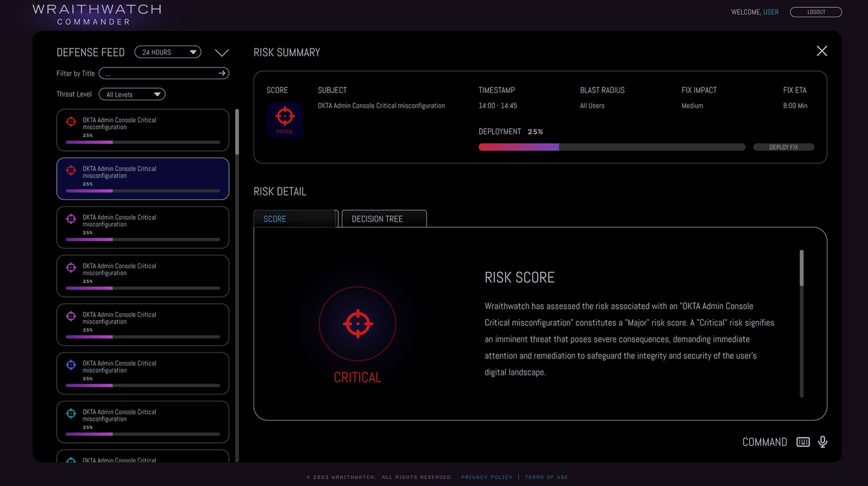Close the Risk Summary panel
This screenshot has height=486, width=868.
pyautogui.click(x=822, y=51)
